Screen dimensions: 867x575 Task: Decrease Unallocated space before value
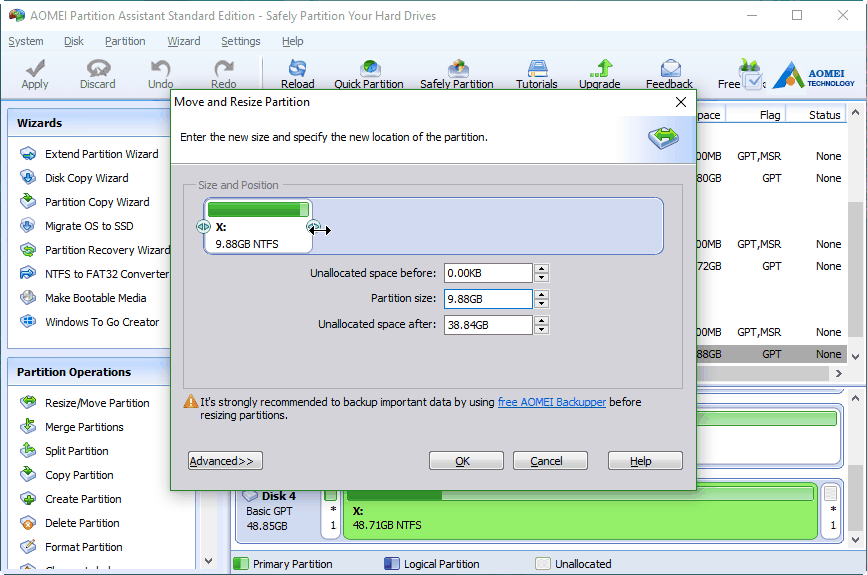(542, 278)
